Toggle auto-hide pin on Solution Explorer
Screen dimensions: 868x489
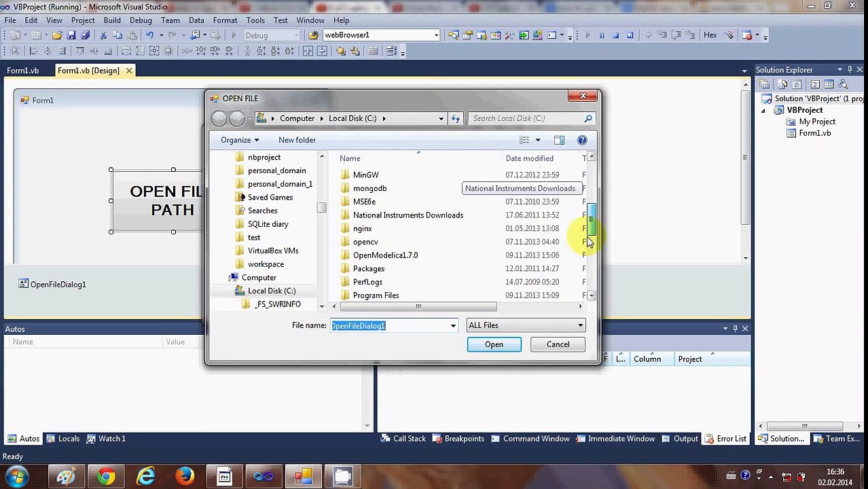pos(850,69)
